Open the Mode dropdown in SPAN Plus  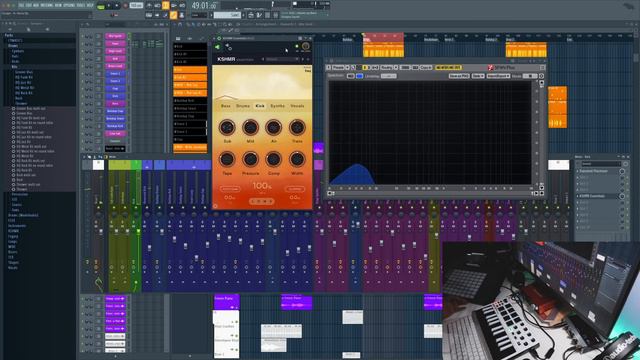530,76
